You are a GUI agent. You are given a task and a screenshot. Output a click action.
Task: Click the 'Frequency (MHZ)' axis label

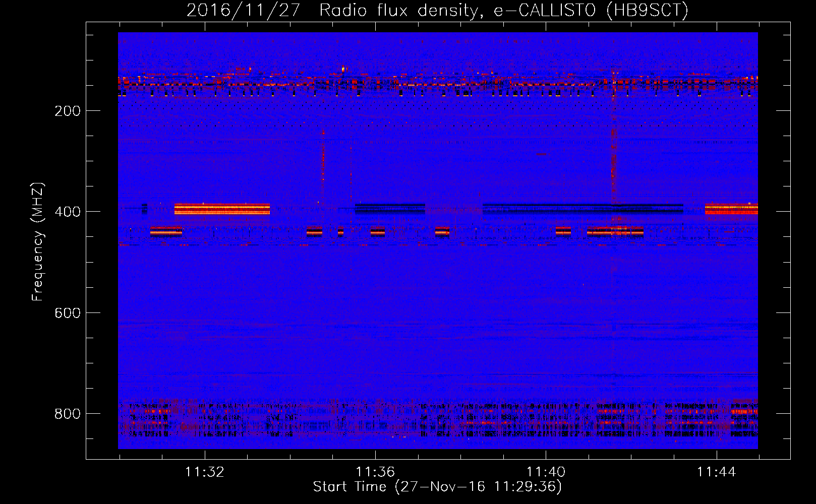click(x=38, y=241)
